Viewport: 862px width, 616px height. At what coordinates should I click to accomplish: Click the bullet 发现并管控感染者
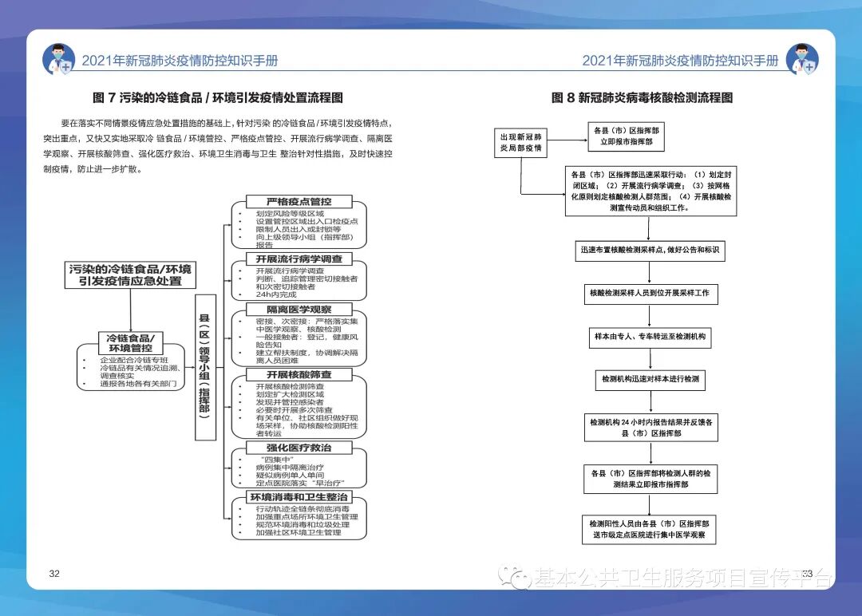290,402
